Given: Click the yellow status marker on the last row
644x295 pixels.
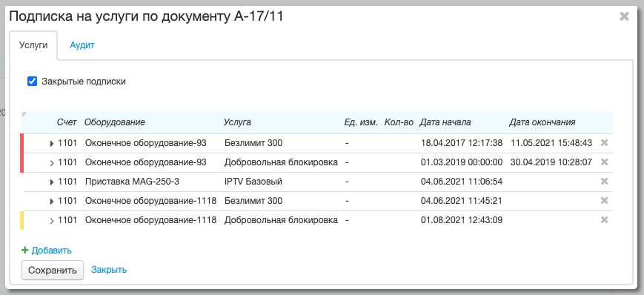Looking at the screenshot, I should (21, 220).
